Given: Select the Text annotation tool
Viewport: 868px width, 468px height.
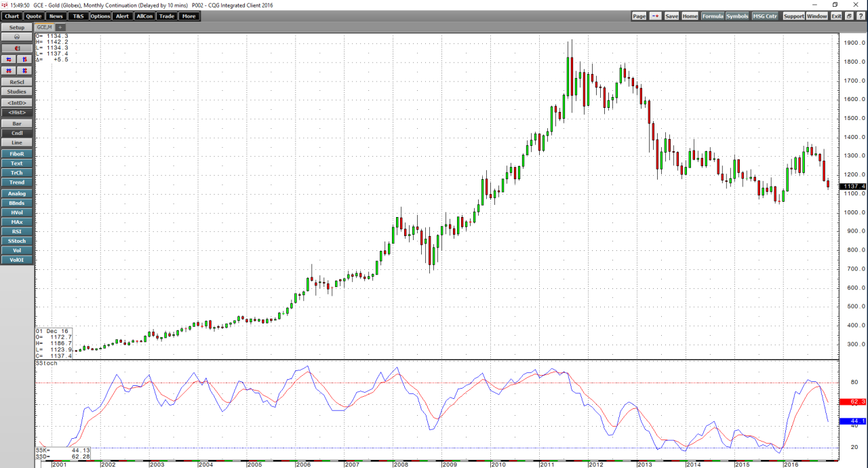Looking at the screenshot, I should point(17,163).
